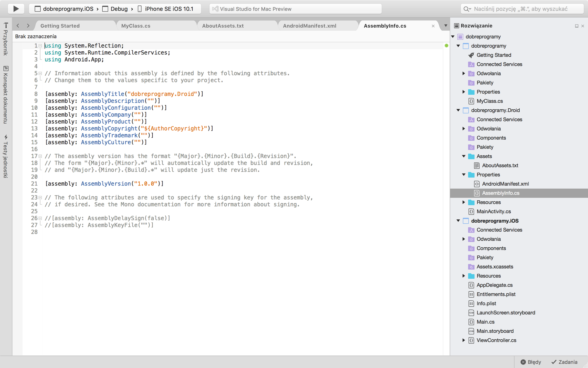Open the Testy jednostki side panel
This screenshot has height=368, width=588.
[x=6, y=156]
